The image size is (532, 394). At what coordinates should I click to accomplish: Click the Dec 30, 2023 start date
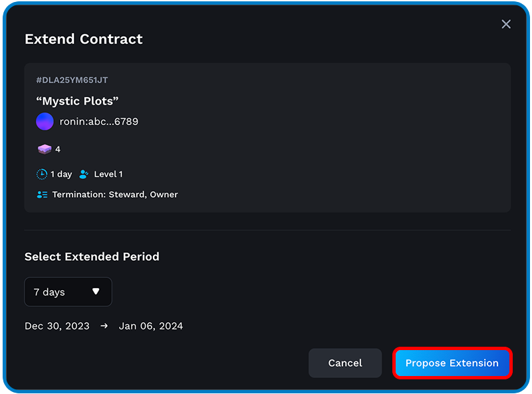(57, 326)
